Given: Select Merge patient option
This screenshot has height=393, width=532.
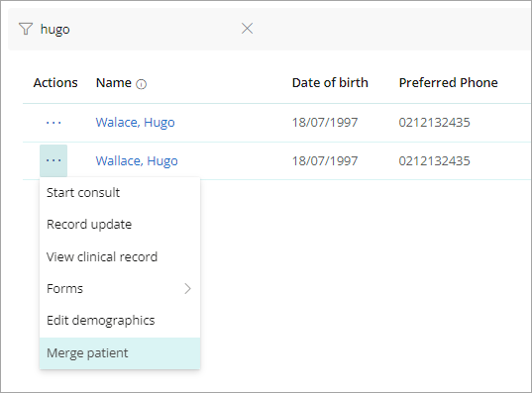Looking at the screenshot, I should 120,353.
